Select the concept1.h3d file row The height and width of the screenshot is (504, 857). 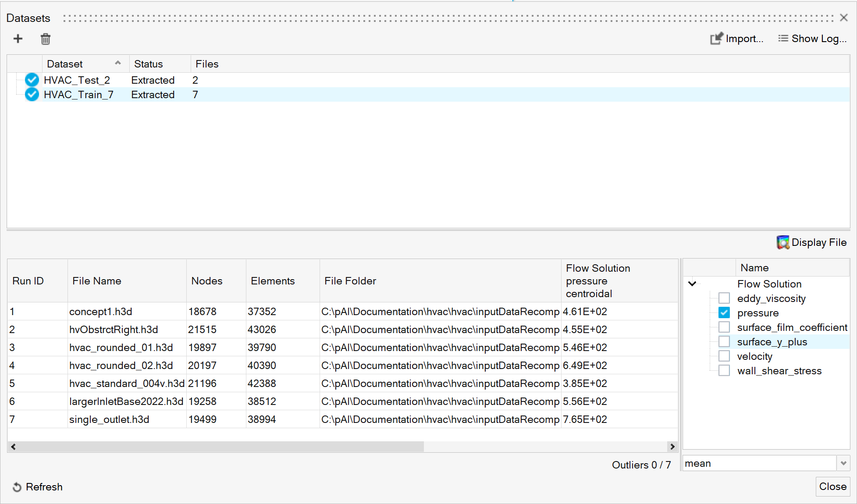pyautogui.click(x=101, y=312)
